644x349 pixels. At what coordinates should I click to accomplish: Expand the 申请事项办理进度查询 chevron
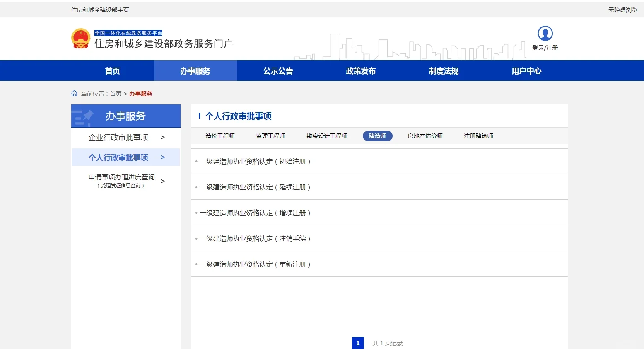162,181
